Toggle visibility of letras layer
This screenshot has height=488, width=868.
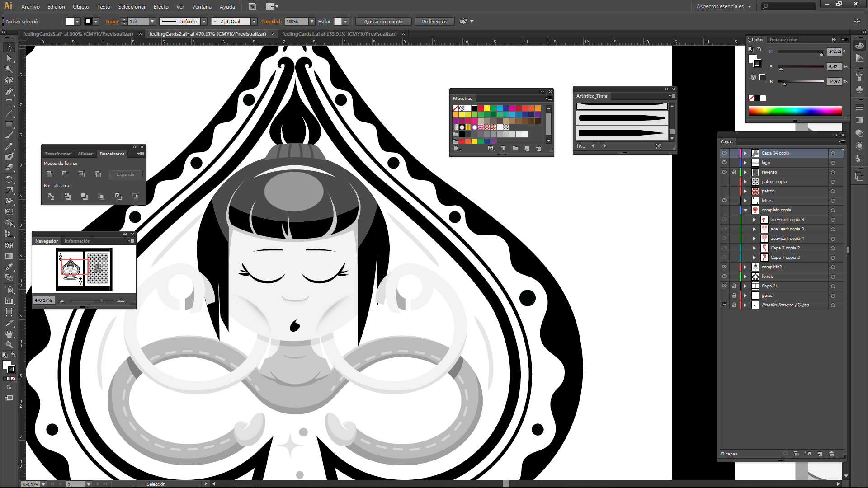pos(724,201)
